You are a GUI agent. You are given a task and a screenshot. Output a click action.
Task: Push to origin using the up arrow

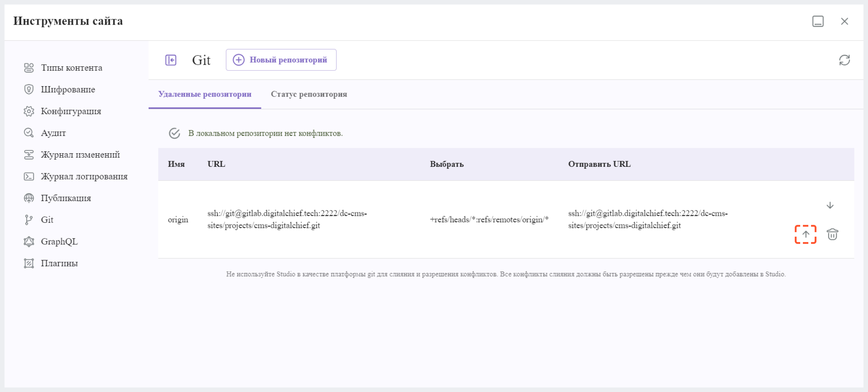[x=805, y=235]
